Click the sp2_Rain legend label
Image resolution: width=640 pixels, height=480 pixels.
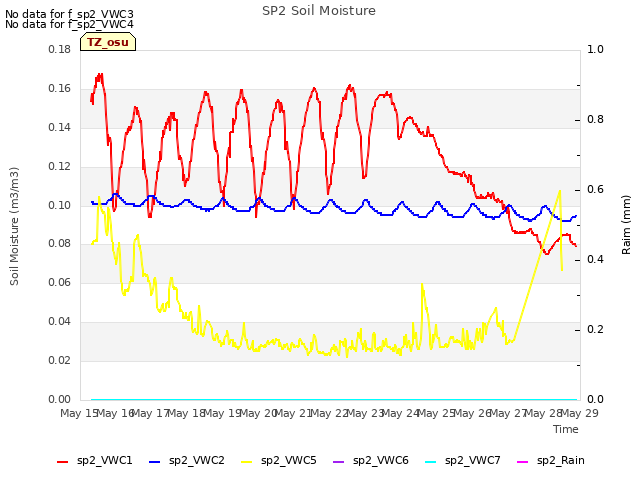[x=561, y=461]
